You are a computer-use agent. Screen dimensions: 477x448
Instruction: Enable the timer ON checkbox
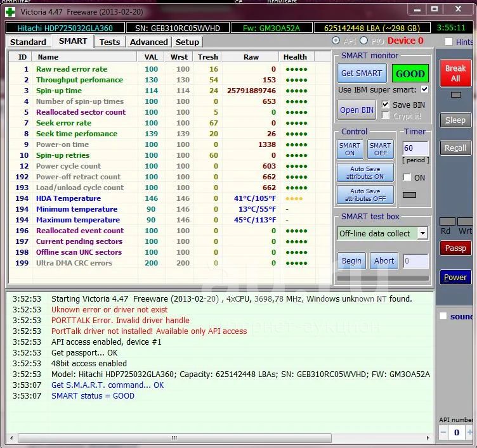407,177
